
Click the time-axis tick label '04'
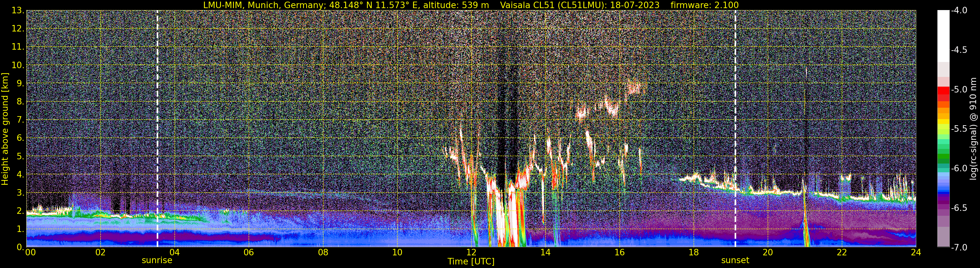[x=174, y=252]
